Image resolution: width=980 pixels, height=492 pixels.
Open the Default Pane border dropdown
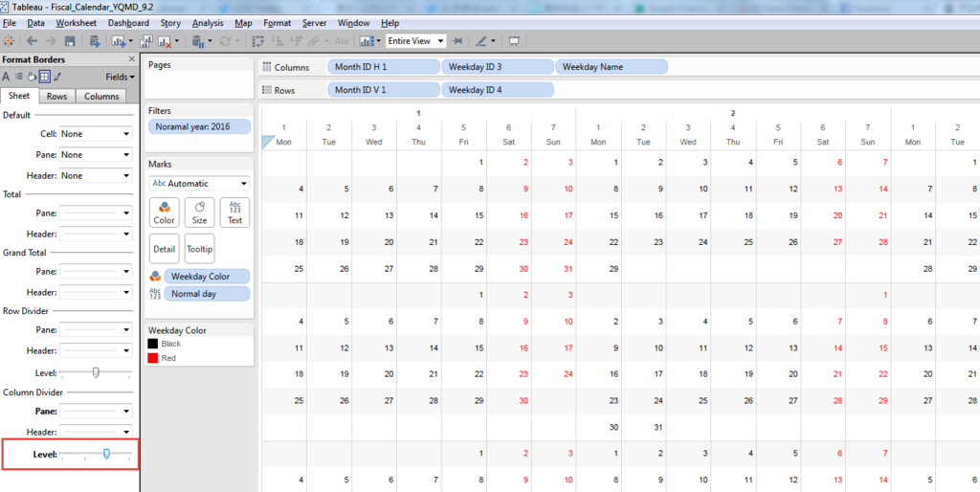96,154
